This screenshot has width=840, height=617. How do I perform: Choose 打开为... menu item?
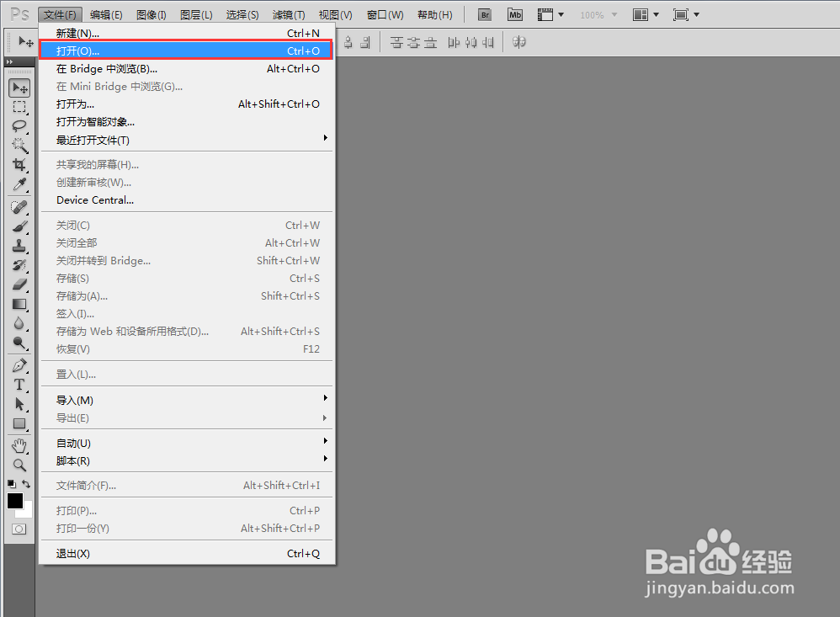click(x=186, y=104)
